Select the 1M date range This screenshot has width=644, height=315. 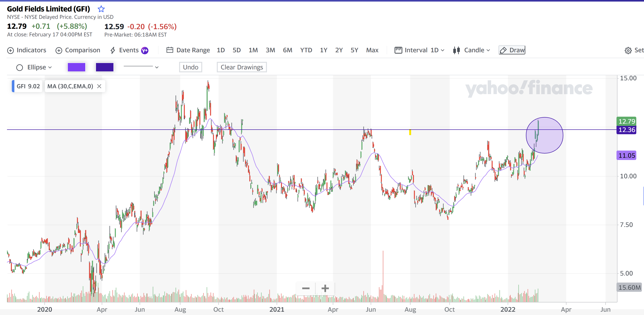point(253,50)
